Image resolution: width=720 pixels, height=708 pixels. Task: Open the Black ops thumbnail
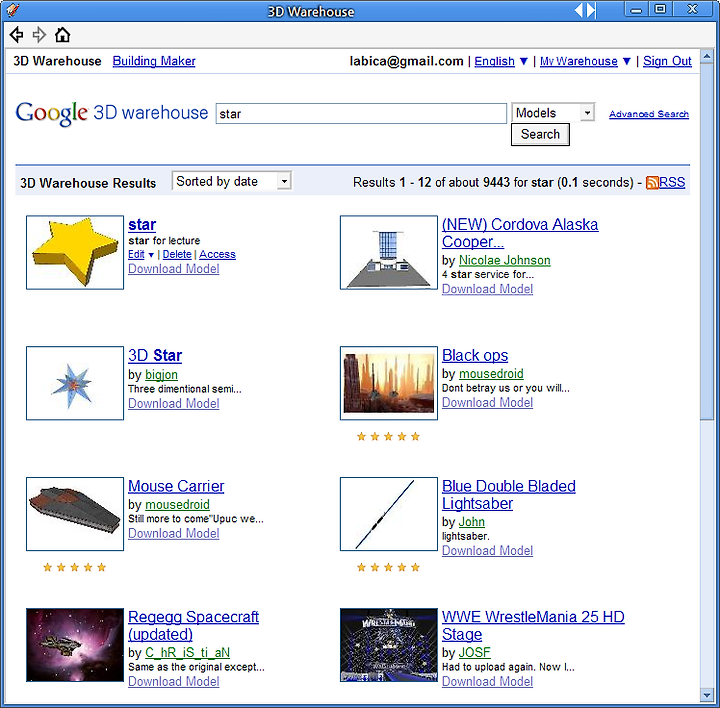point(389,383)
